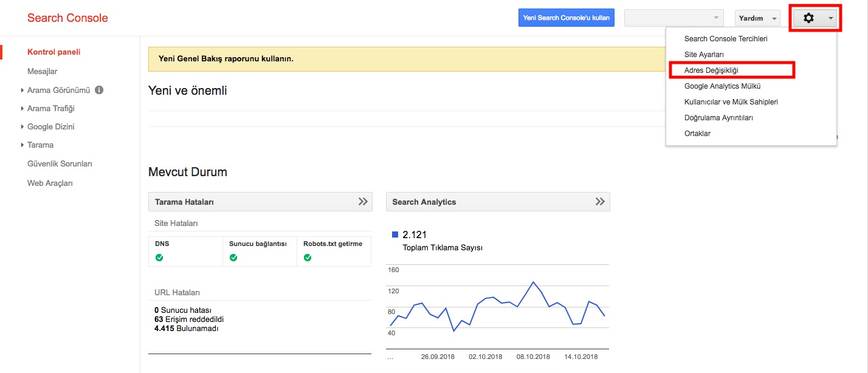Click the 0 Sunucu hatası entry
The image size is (868, 373).
coord(183,310)
